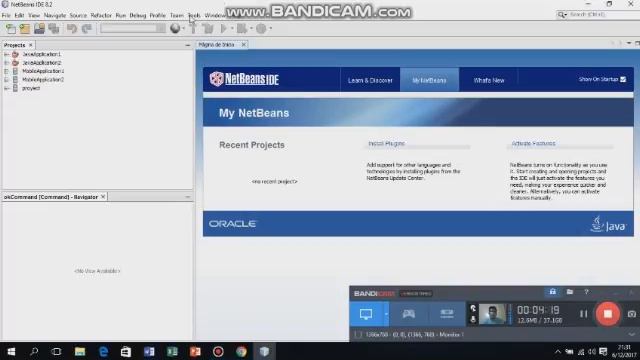Open the Navigate menu
This screenshot has width=640, height=360.
point(55,16)
